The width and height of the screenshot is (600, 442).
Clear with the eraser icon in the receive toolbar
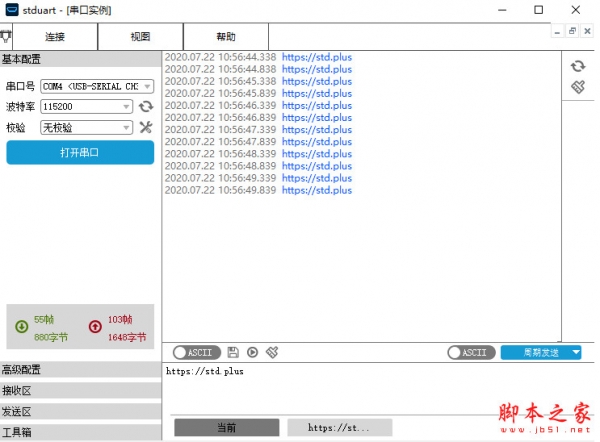(x=272, y=352)
